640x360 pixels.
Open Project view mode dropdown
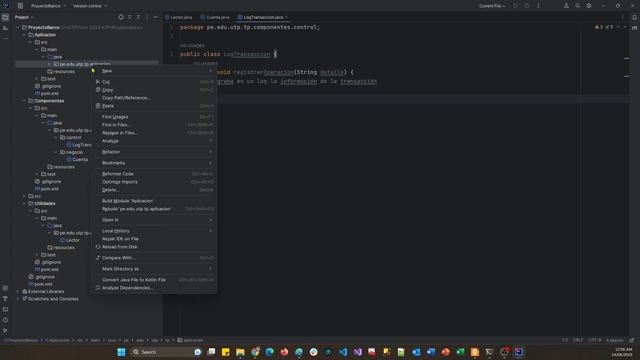pos(24,17)
